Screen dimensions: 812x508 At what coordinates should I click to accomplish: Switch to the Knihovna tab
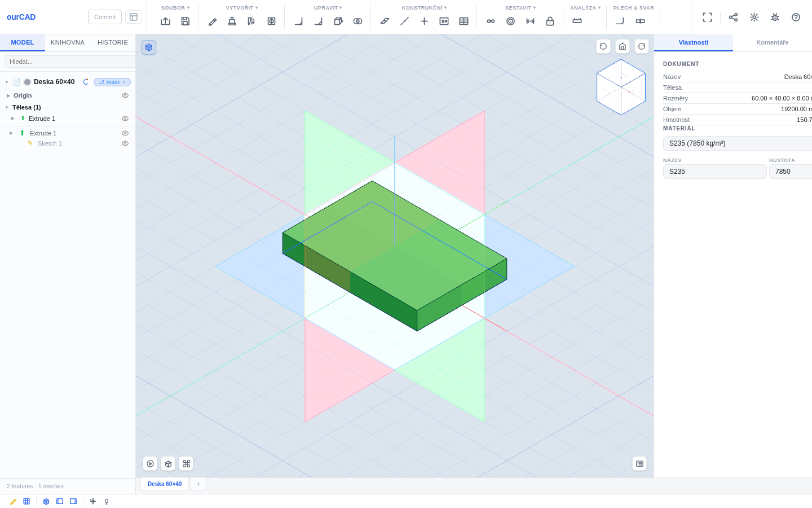pos(68,42)
